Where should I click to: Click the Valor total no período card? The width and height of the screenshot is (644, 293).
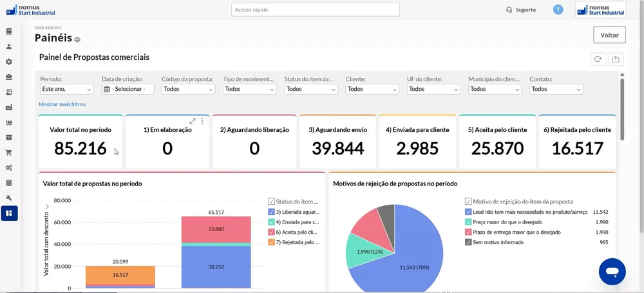[80, 142]
